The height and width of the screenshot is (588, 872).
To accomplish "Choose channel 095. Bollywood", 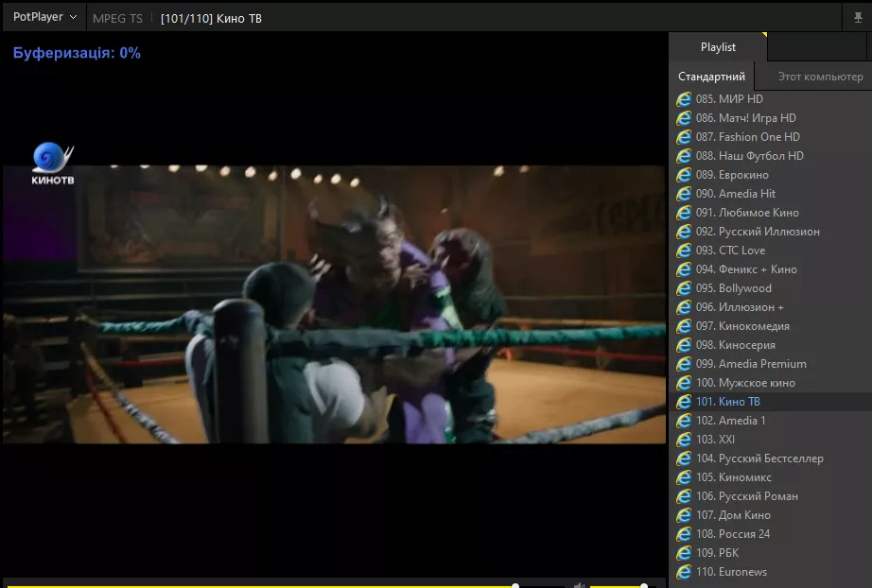I will tap(771, 288).
